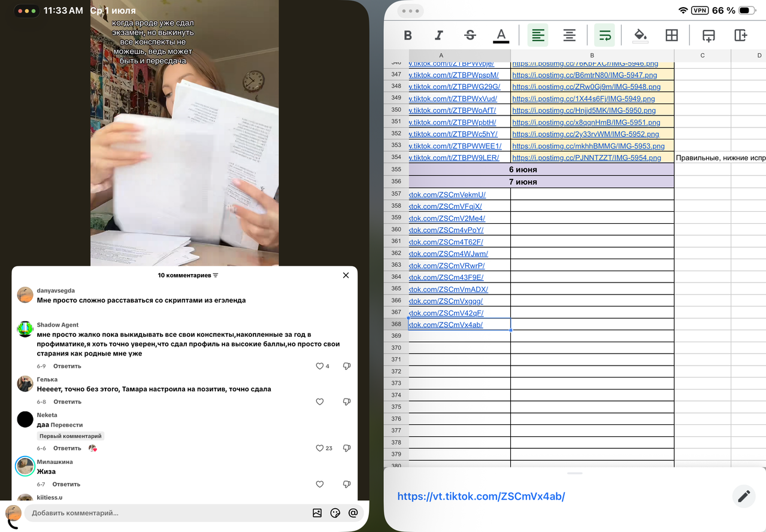Insert an @ mention in comment

353,513
